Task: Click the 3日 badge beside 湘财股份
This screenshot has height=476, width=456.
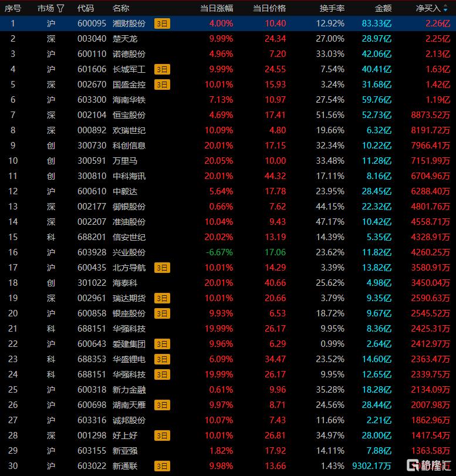Action: click(162, 23)
